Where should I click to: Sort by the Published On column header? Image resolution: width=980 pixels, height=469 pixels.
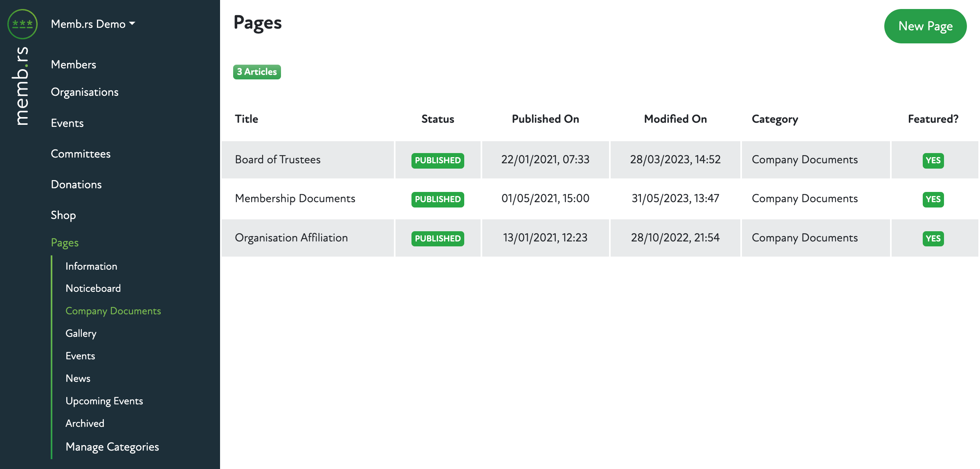545,119
